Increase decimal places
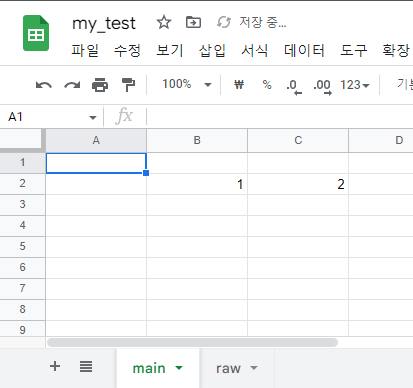 coord(322,87)
